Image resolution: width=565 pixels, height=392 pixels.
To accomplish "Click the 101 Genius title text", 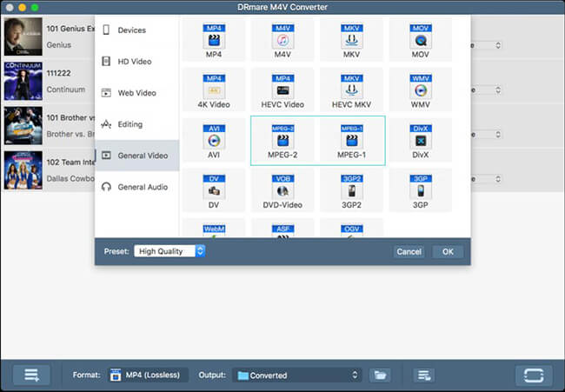I will point(70,29).
